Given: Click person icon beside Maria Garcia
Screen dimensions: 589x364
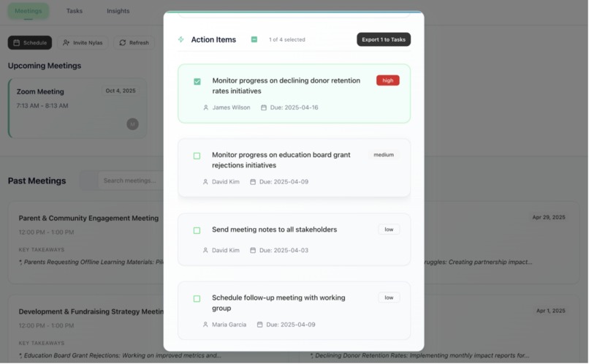Looking at the screenshot, I should click(205, 325).
